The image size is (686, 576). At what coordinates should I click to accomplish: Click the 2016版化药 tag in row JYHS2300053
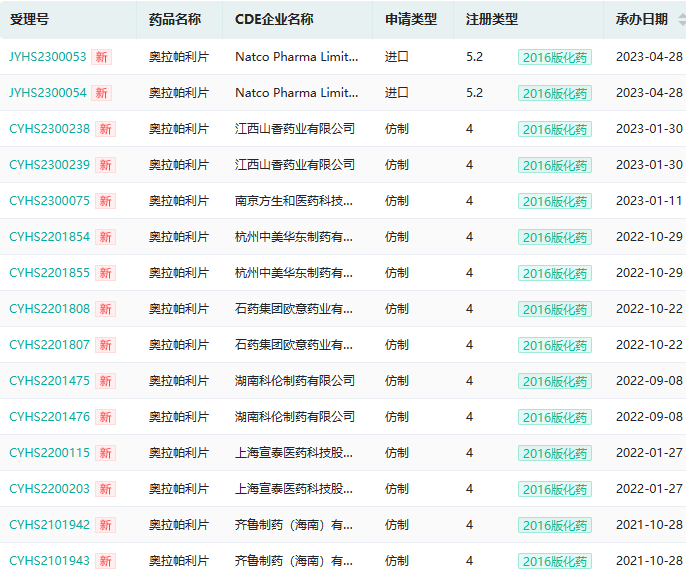coord(555,57)
